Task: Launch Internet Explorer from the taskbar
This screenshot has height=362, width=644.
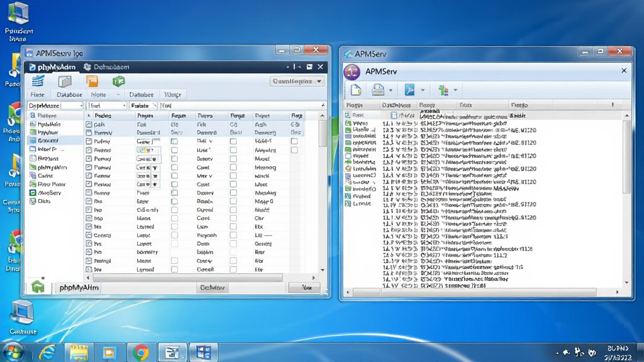Action: [47, 352]
